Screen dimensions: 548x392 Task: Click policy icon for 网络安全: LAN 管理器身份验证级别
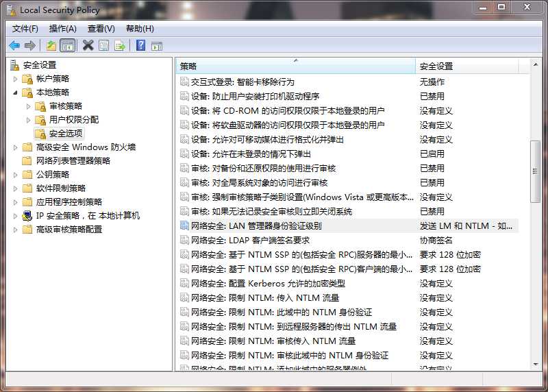(x=184, y=225)
